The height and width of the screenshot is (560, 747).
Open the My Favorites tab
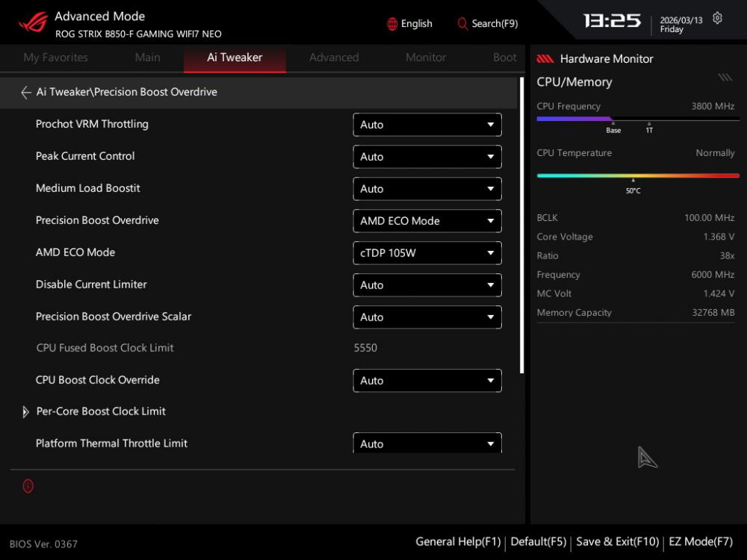[55, 57]
